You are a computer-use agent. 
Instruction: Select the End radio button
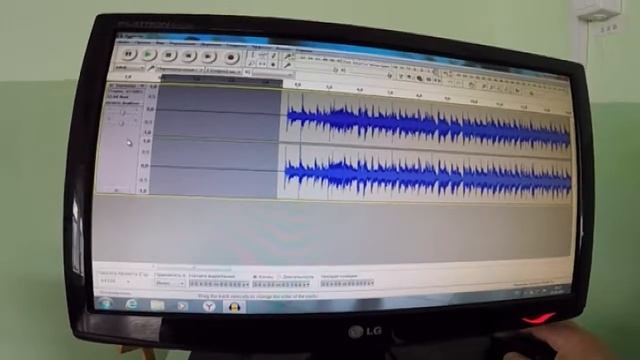(255, 277)
